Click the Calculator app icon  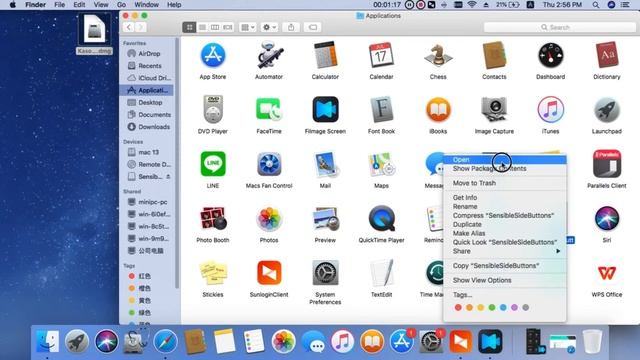pos(325,55)
